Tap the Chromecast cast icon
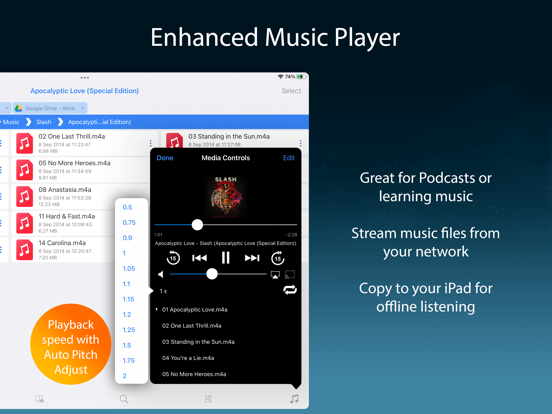Viewport: 552px width, 414px height. coord(289,275)
